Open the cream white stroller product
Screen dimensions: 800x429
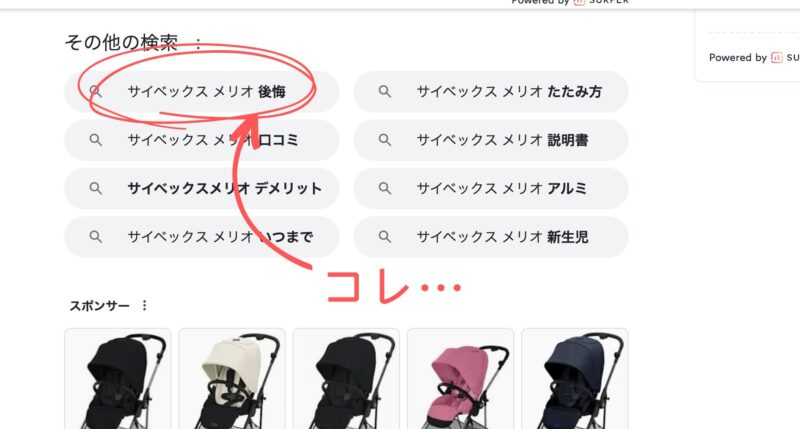coord(232,380)
